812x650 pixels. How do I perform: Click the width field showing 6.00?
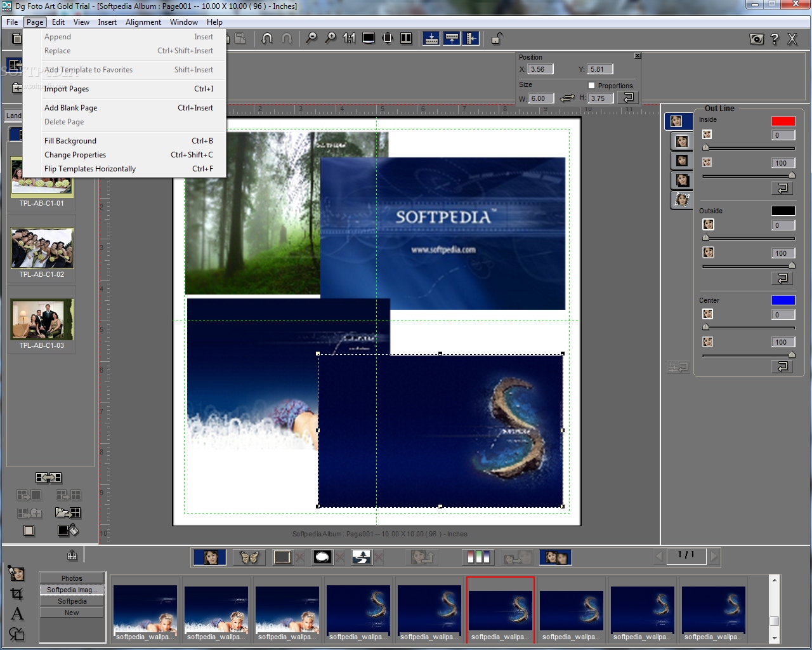[x=541, y=98]
